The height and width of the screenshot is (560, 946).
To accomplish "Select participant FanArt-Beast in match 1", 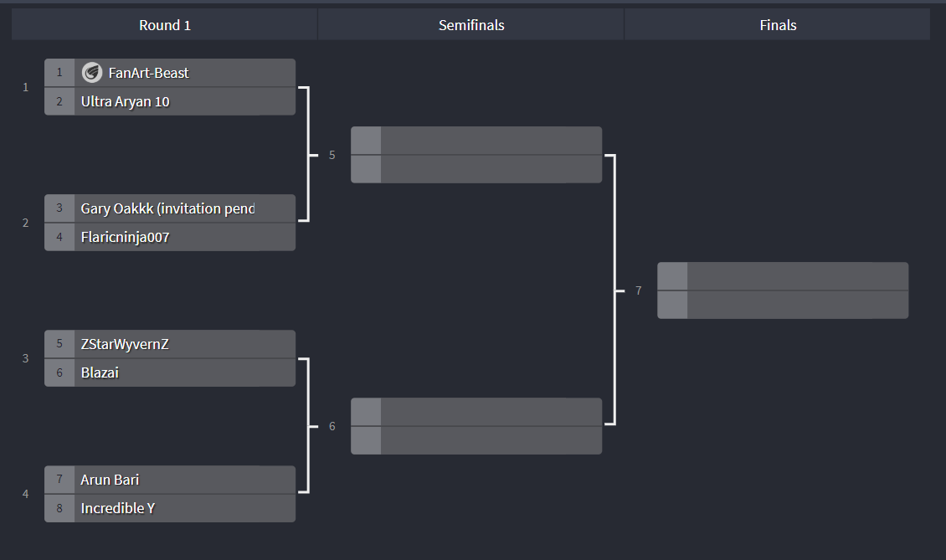I will pyautogui.click(x=170, y=73).
